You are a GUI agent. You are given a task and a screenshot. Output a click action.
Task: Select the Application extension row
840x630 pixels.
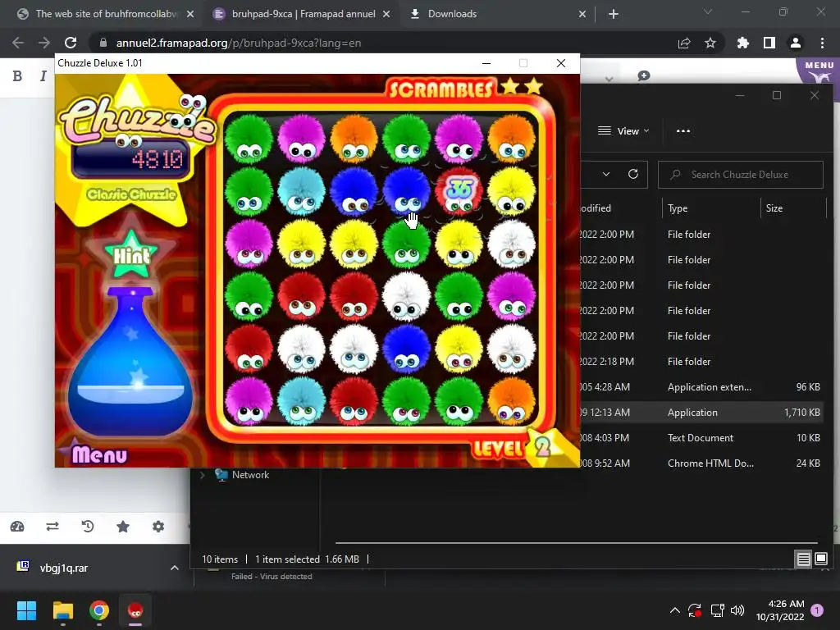click(702, 387)
